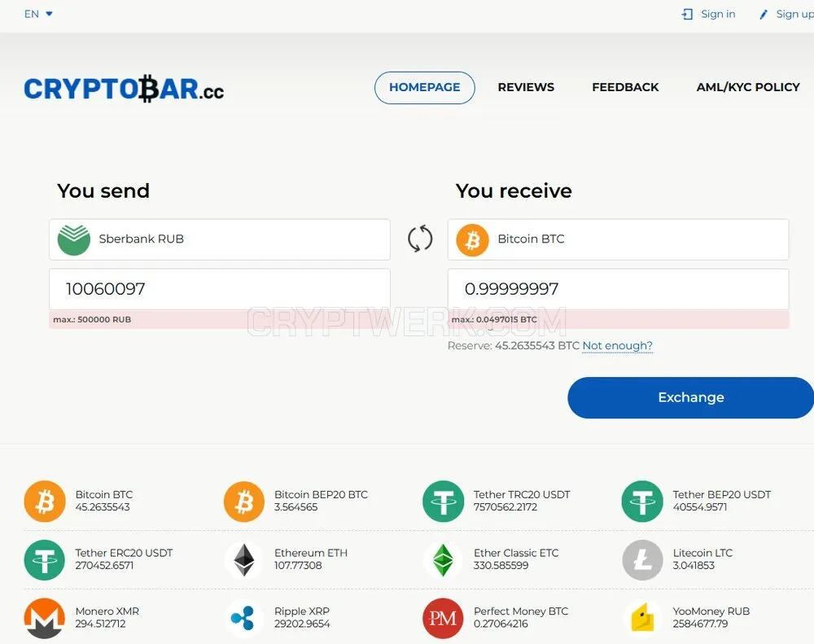This screenshot has width=814, height=644.
Task: Click the Bitcoin BTC reserve icon
Action: point(45,502)
